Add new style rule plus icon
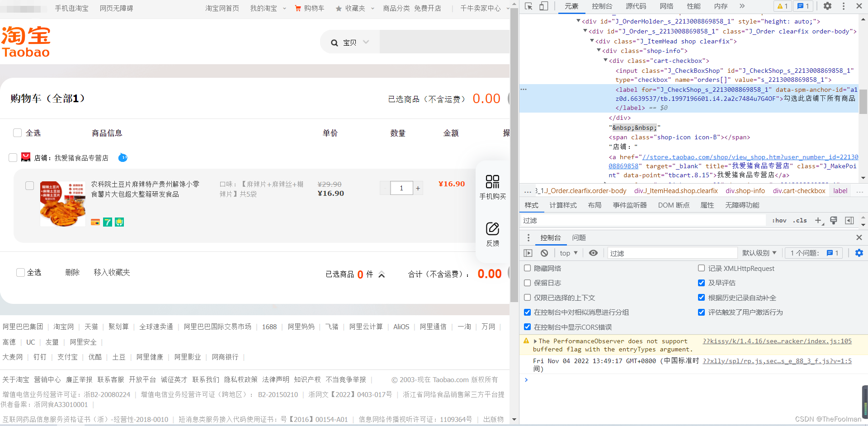The image size is (868, 426). pyautogui.click(x=819, y=221)
